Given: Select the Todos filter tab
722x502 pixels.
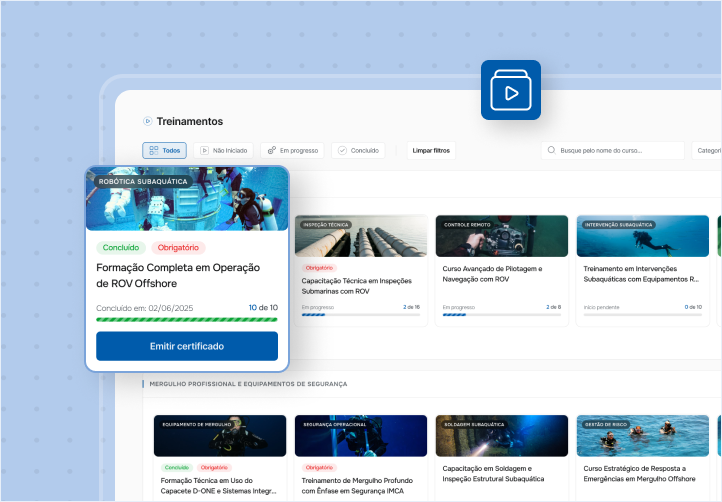Looking at the screenshot, I should point(164,151).
